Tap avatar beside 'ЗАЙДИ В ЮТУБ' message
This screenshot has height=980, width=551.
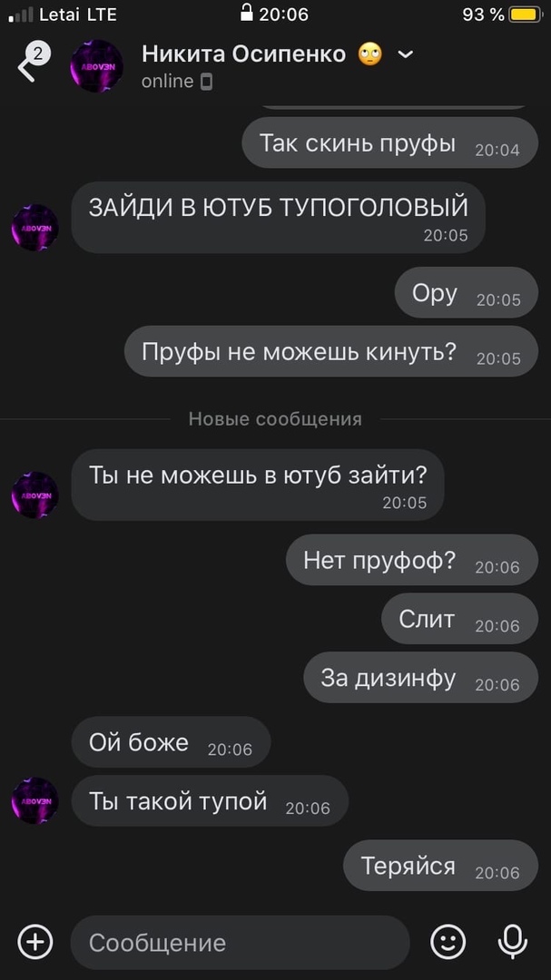coord(35,228)
